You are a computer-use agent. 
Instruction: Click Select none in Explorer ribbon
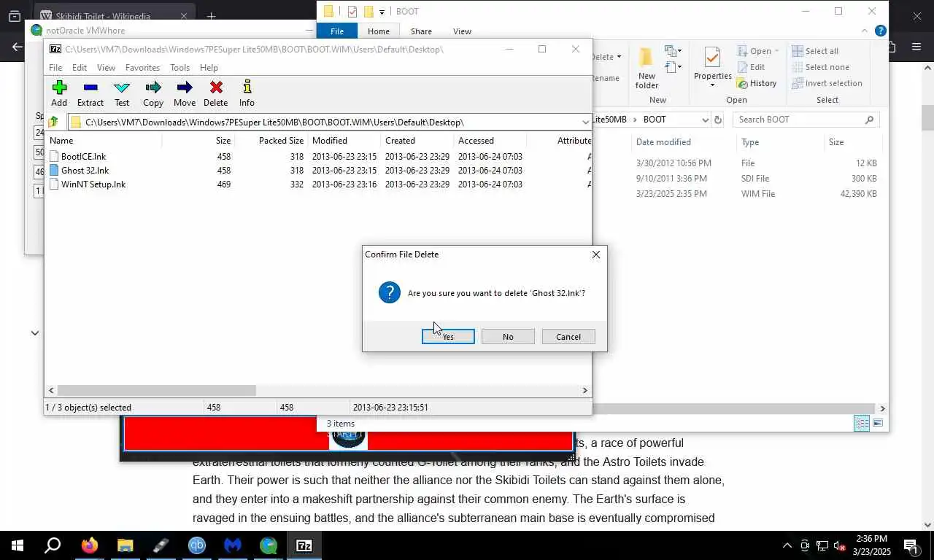(820, 67)
